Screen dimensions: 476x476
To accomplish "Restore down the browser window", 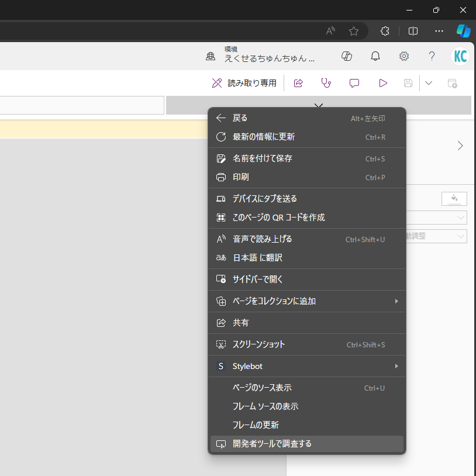I will 436,10.
